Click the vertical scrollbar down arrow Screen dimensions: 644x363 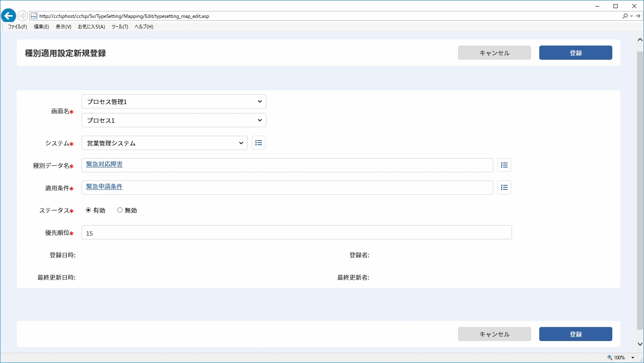[x=640, y=344]
